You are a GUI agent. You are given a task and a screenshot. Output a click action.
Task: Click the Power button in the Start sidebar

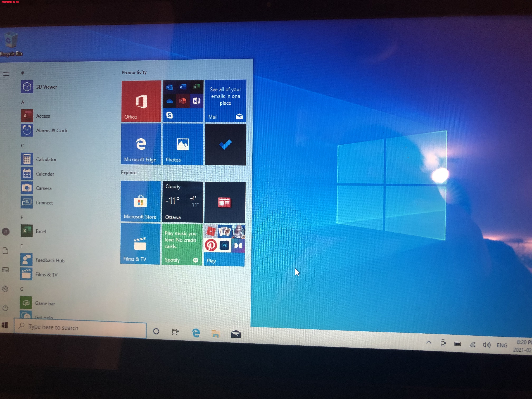(x=5, y=308)
